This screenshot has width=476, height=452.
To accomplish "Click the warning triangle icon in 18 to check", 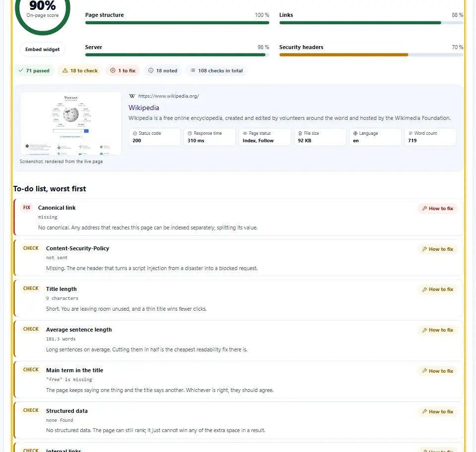I will [65, 70].
